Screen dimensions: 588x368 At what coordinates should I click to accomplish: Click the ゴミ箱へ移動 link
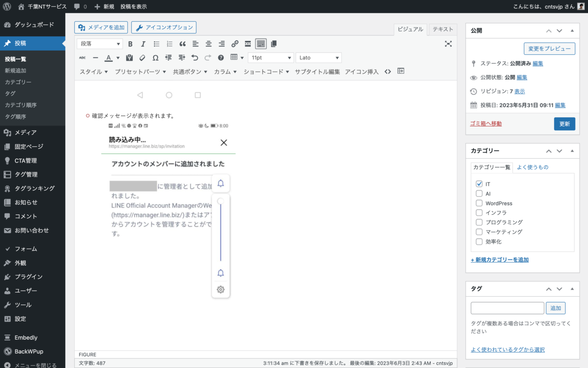click(x=486, y=124)
